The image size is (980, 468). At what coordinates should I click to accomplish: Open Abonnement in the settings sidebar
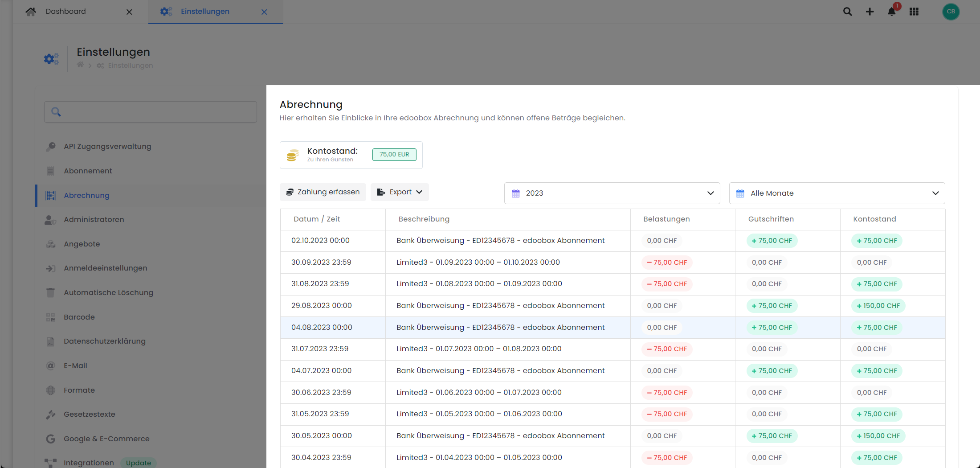[x=88, y=171]
